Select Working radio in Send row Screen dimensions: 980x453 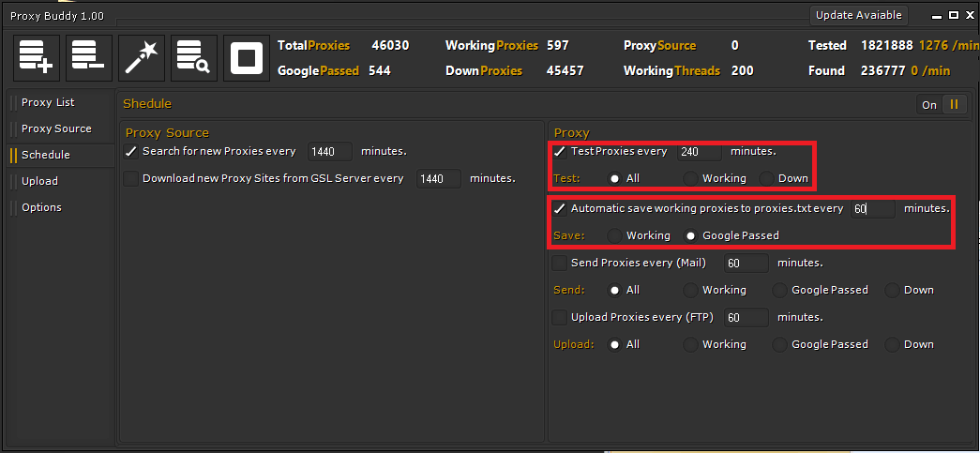coord(690,291)
